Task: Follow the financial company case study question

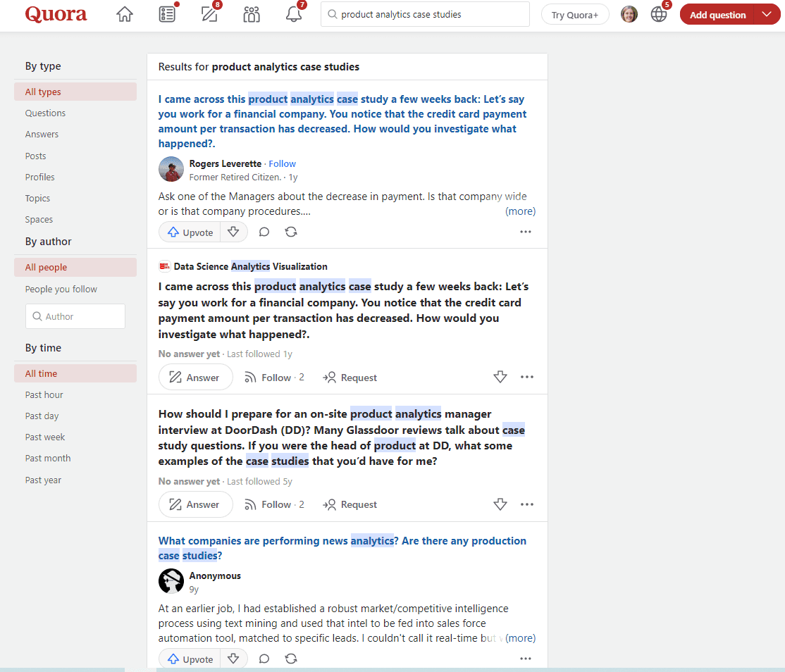Action: click(274, 378)
